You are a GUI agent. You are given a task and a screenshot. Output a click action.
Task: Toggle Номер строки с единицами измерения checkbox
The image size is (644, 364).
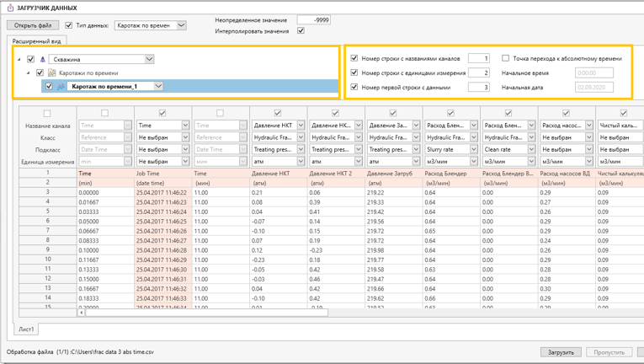(354, 72)
